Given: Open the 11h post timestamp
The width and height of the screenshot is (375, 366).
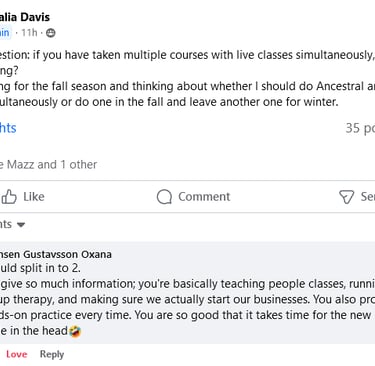Looking at the screenshot, I should (29, 33).
